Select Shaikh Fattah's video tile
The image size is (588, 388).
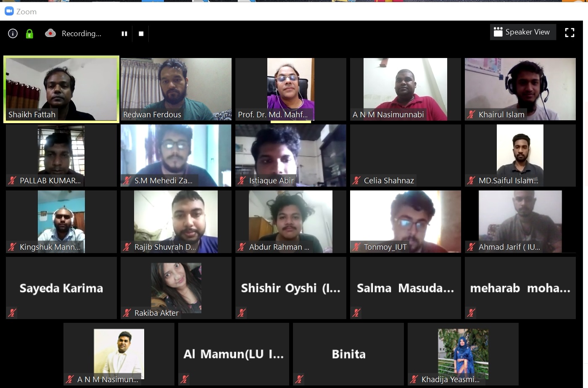click(61, 89)
